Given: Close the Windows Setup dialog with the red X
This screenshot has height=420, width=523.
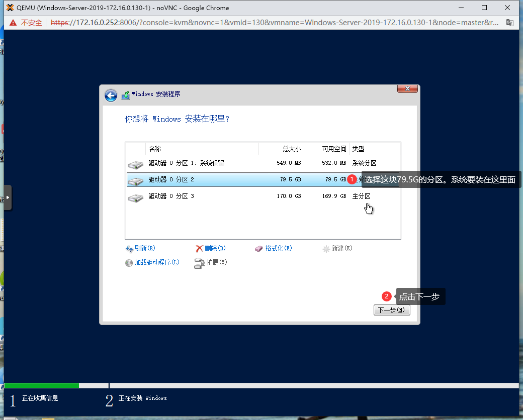Looking at the screenshot, I should 407,88.
